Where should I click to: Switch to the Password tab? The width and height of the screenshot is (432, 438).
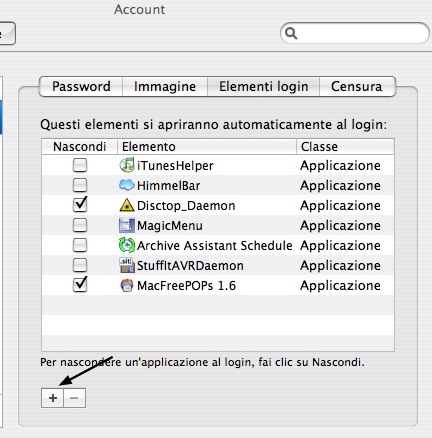[81, 87]
